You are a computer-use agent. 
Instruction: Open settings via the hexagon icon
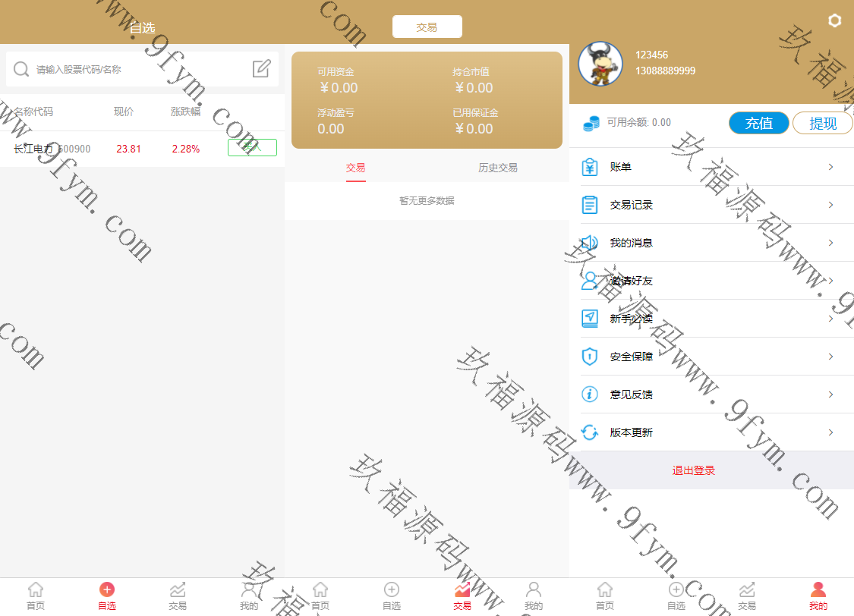coord(834,20)
